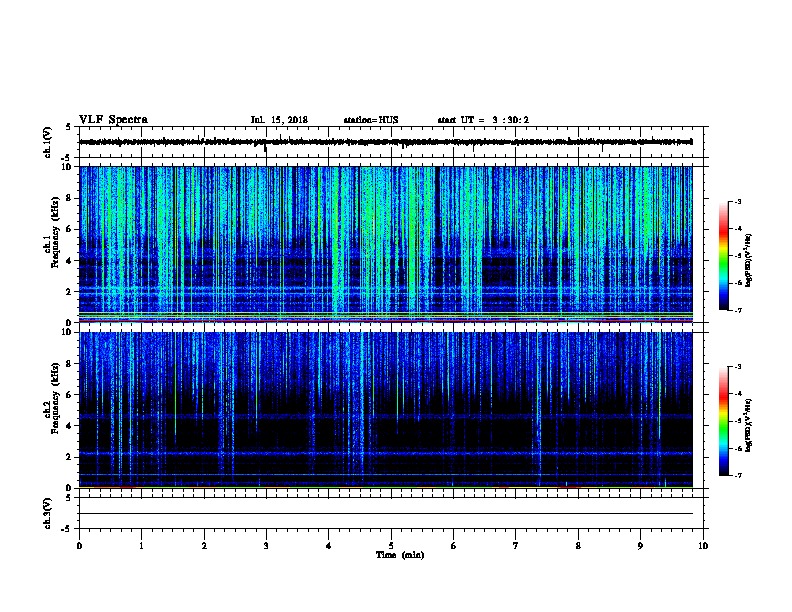Click the ch.1 spectrogram color scale bar
Viewport: 792px width, 612px height.
[724, 256]
